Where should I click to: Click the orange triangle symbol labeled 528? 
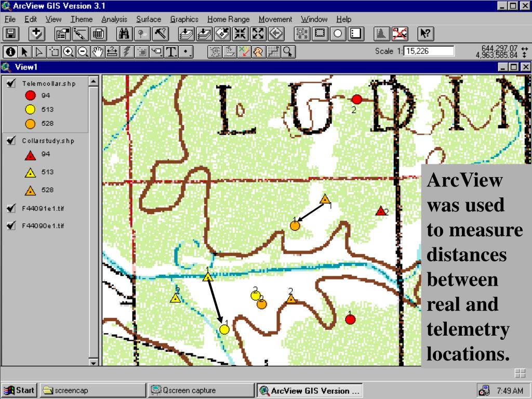[30, 190]
